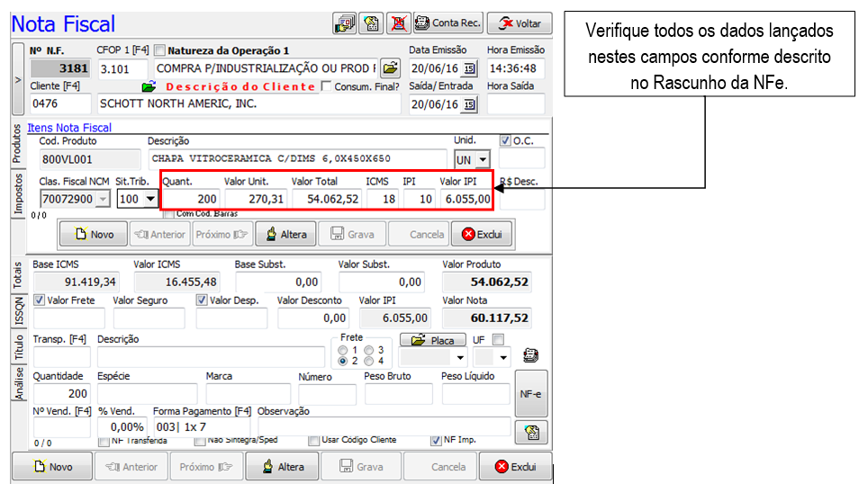Image resolution: width=868 pixels, height=484 pixels.
Task: Open the Sit.Trib. 100 dropdown
Action: (148, 199)
